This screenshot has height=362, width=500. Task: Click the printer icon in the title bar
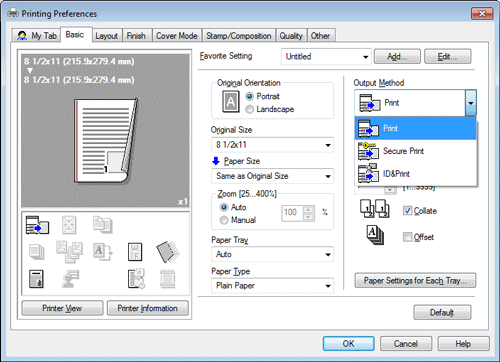[13, 14]
